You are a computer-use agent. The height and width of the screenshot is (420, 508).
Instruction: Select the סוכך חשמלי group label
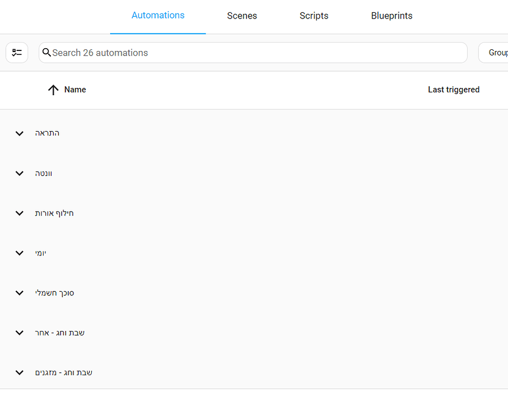pos(54,293)
